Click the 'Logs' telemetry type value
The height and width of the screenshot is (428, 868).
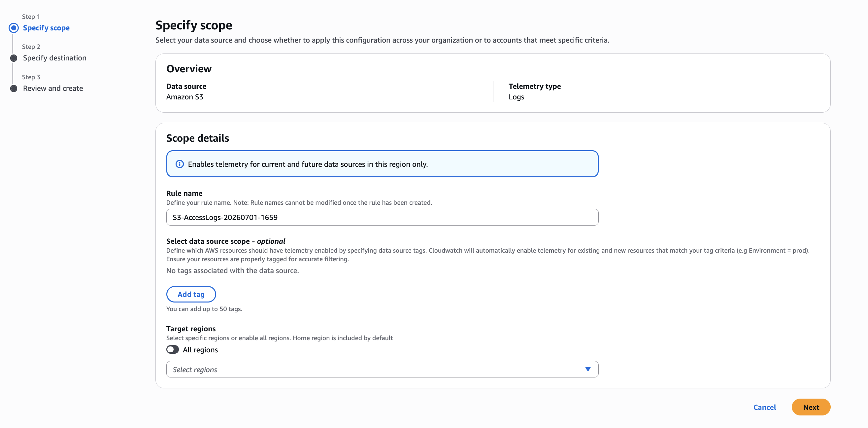pos(516,97)
